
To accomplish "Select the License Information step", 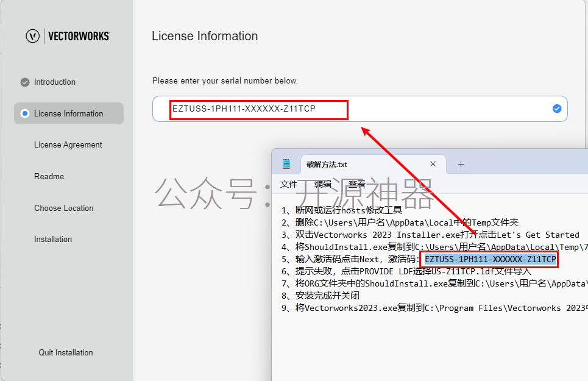I will click(69, 113).
